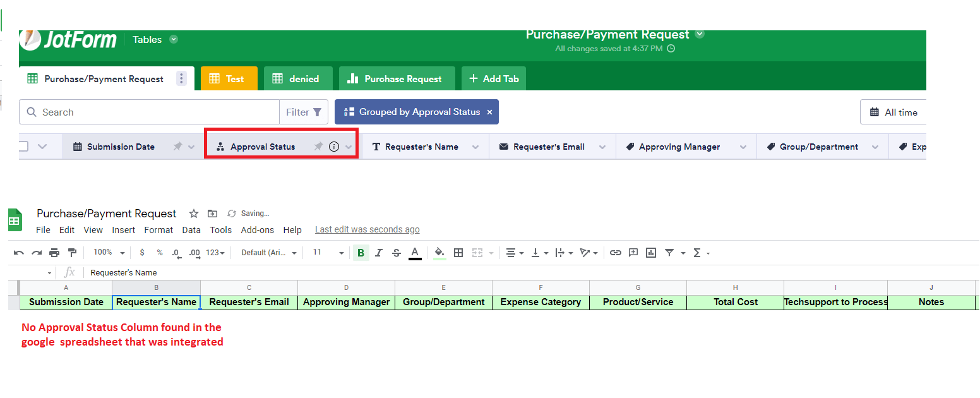Toggle italic formatting

pyautogui.click(x=379, y=252)
